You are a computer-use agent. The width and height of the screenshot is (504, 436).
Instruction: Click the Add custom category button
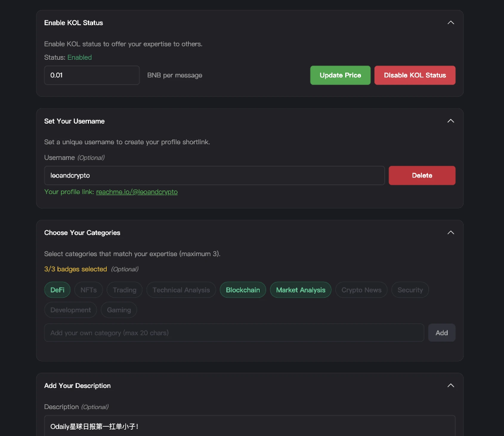pos(441,332)
